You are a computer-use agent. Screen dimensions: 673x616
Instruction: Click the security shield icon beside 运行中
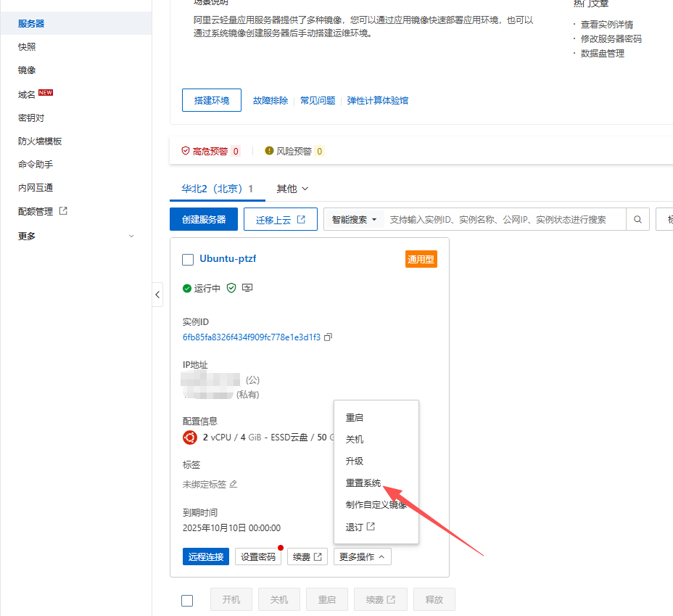[231, 288]
